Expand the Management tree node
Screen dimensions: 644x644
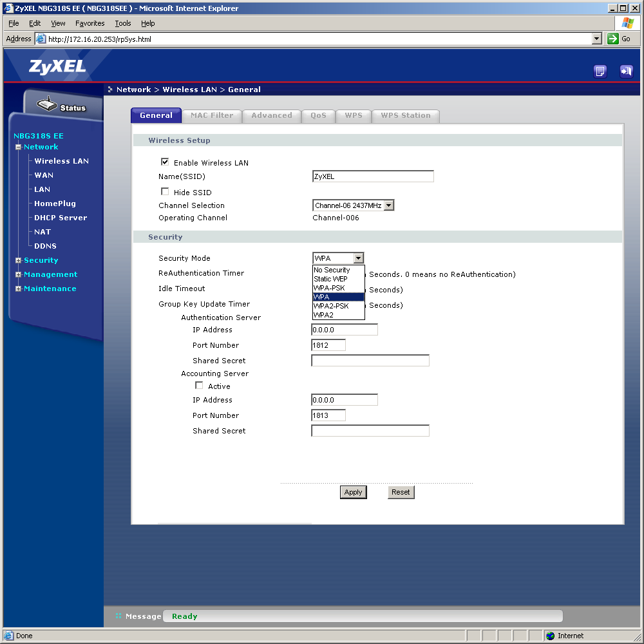click(x=18, y=274)
